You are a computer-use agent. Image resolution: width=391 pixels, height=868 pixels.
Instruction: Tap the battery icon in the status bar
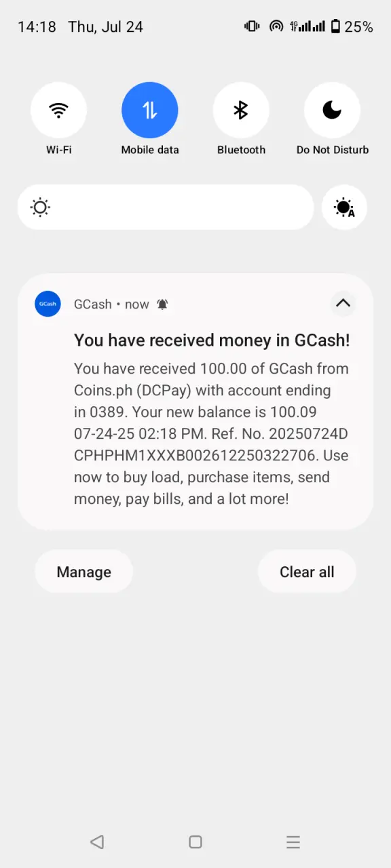335,26
